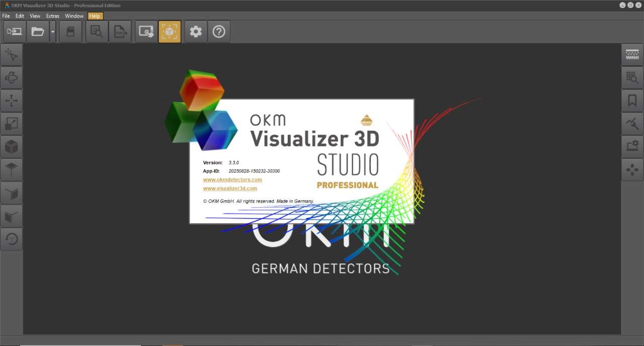Select the scale/zoom tool in sidebar
Image resolution: width=644 pixels, height=346 pixels.
click(11, 124)
